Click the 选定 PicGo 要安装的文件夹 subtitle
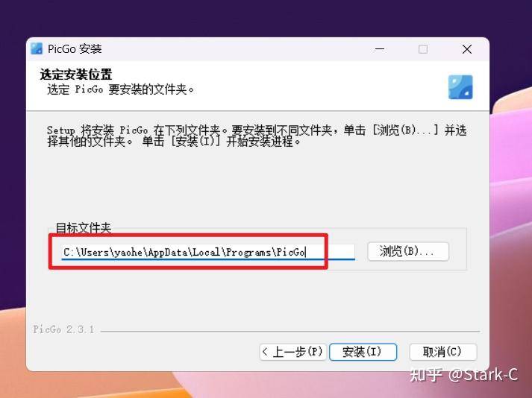532x398 pixels. click(x=120, y=89)
